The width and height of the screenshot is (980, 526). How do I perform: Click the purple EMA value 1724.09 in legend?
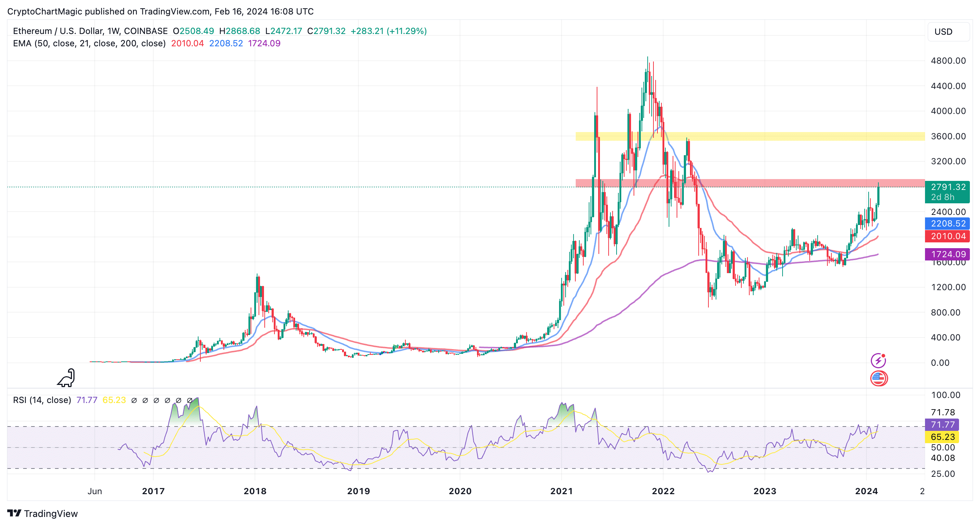point(264,43)
